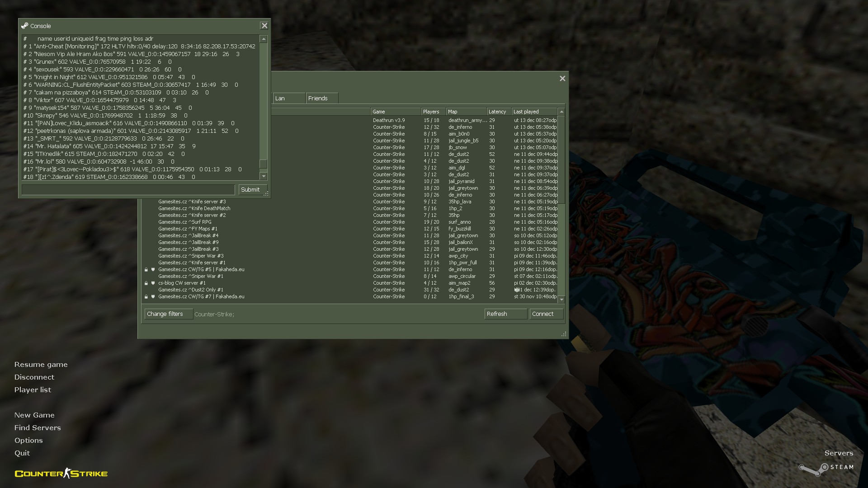Click lock icon on CW/TG #5 server row
This screenshot has height=488, width=868.
coord(146,270)
